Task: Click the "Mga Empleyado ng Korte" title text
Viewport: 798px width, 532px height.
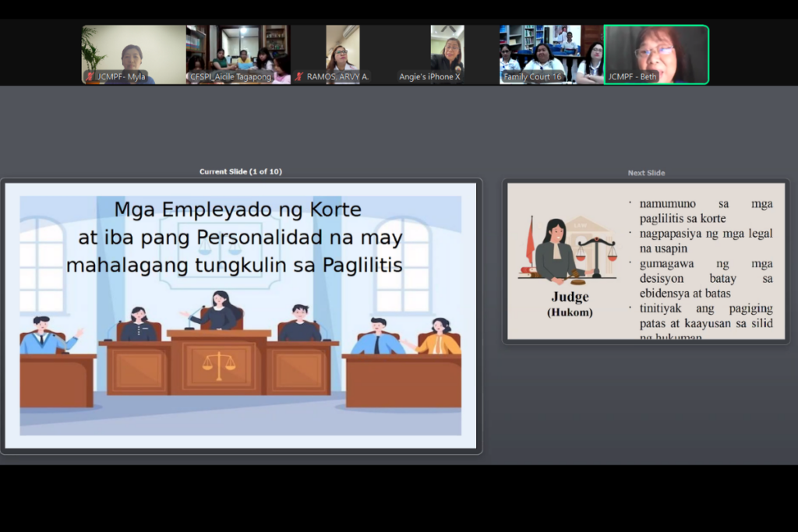Action: (x=238, y=210)
